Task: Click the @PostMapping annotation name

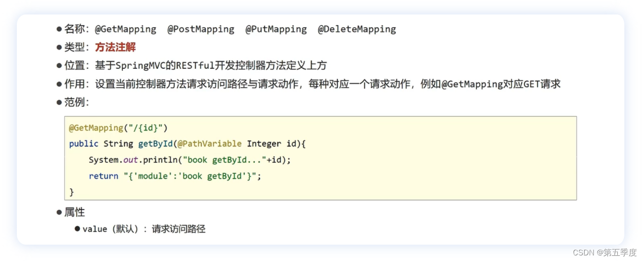Action: (201, 29)
